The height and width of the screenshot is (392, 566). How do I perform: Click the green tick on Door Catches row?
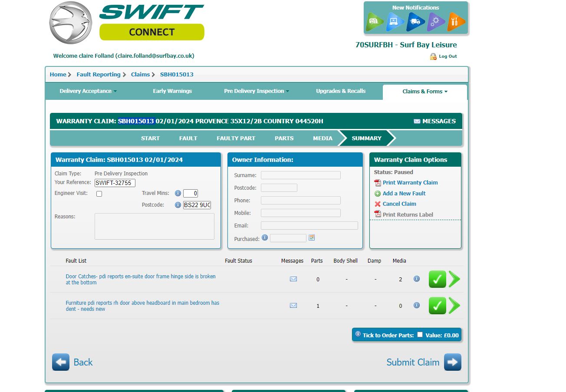click(x=438, y=279)
